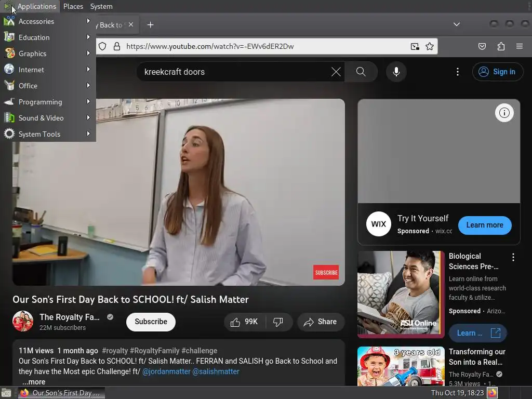Viewport: 532px width, 399px height.
Task: Click the Share button
Action: click(321, 322)
